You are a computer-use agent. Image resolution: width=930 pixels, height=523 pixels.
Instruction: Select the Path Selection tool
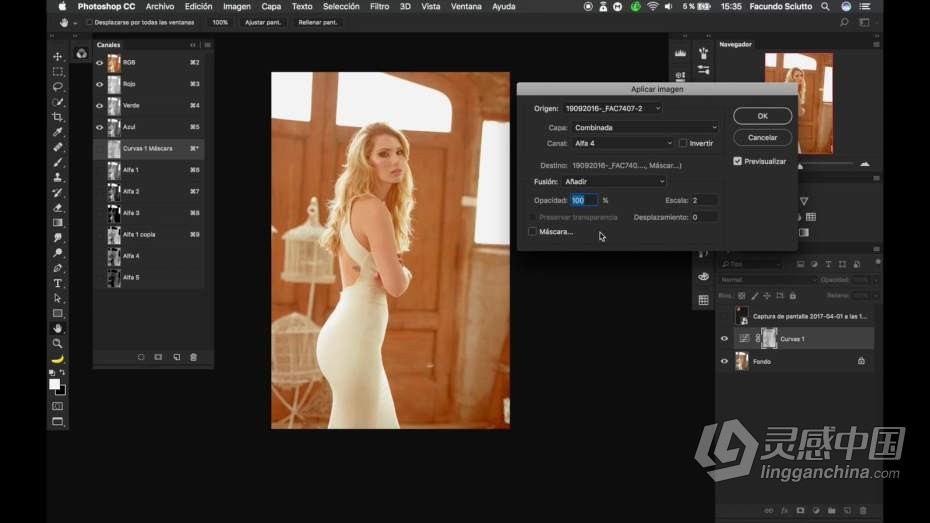[x=58, y=298]
